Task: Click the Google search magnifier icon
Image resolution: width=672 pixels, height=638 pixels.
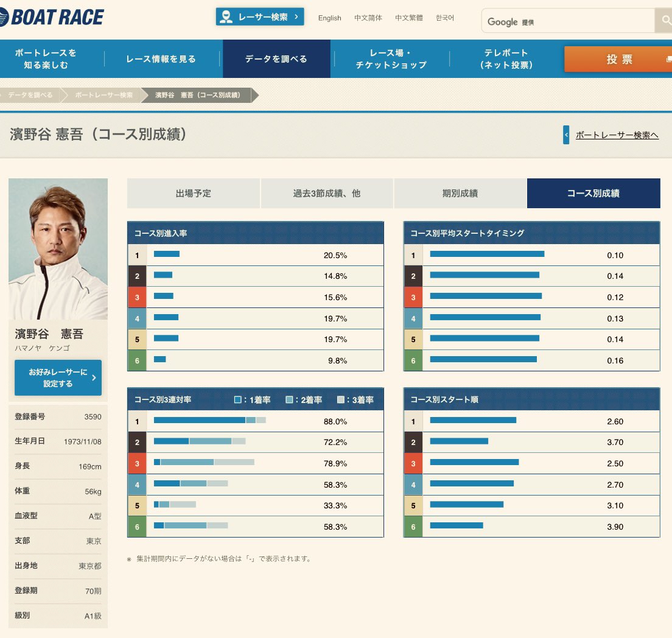Action: 665,20
